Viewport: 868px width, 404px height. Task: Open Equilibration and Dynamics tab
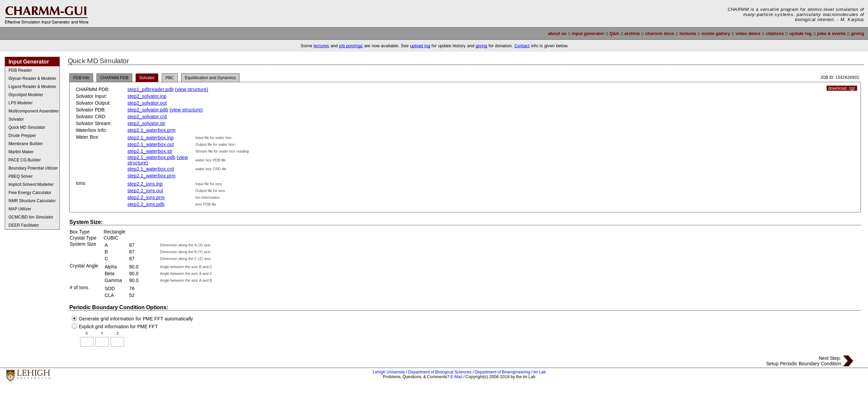(210, 78)
